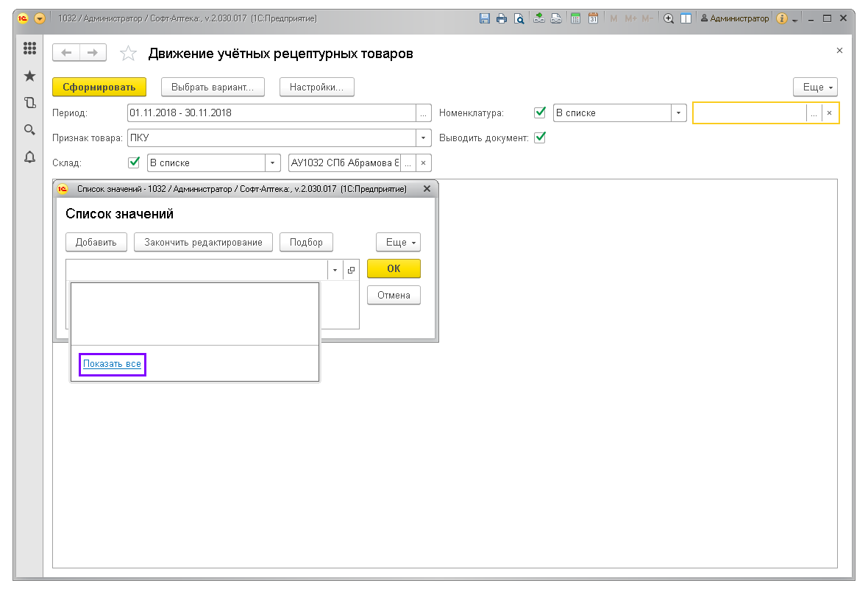The width and height of the screenshot is (868, 589).
Task: Toggle the Номенклатура checkbox
Action: tap(540, 113)
